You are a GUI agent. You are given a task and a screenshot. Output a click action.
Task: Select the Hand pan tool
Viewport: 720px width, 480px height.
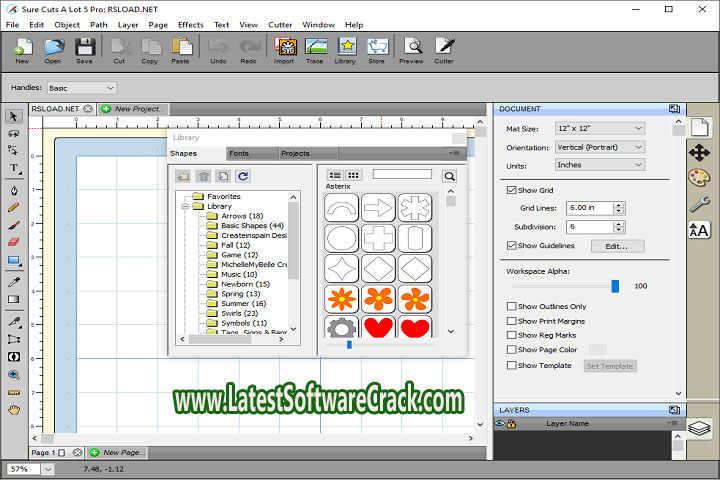(x=14, y=410)
